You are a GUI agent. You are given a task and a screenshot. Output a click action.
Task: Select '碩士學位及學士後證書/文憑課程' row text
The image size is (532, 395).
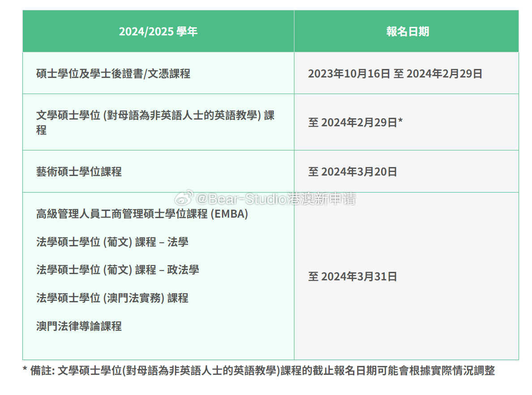click(113, 74)
